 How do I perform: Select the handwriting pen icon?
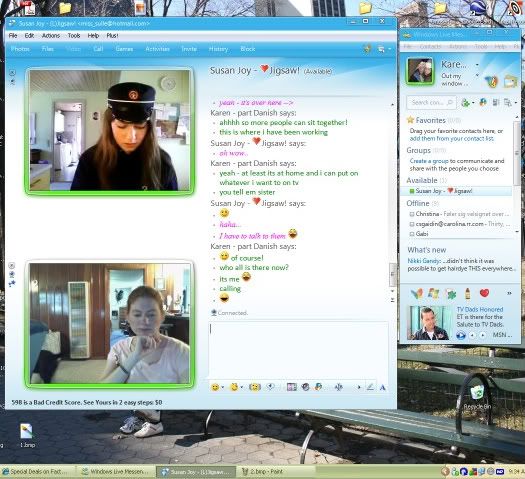click(370, 387)
